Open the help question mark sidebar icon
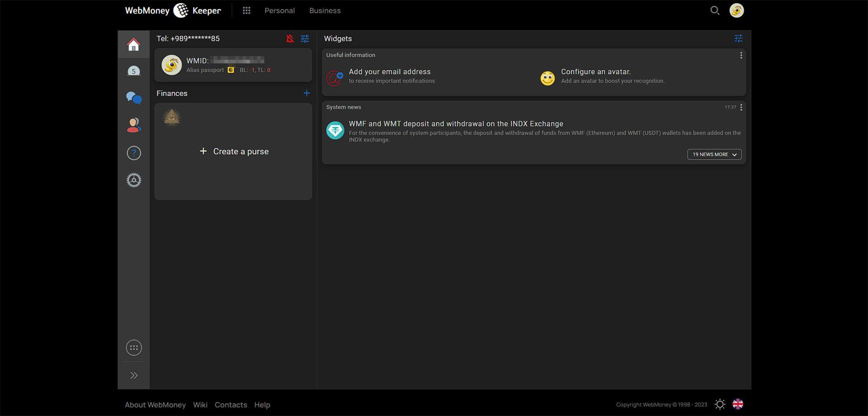This screenshot has height=416, width=868. pos(134,153)
